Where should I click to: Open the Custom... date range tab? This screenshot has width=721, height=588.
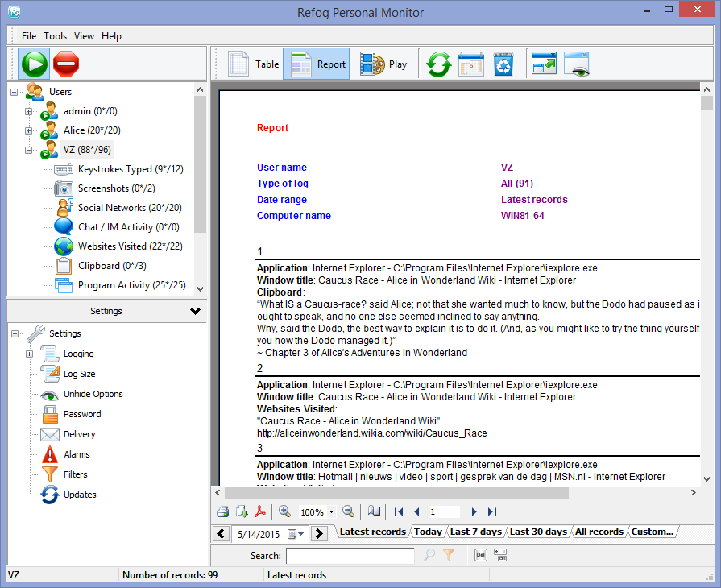(653, 532)
